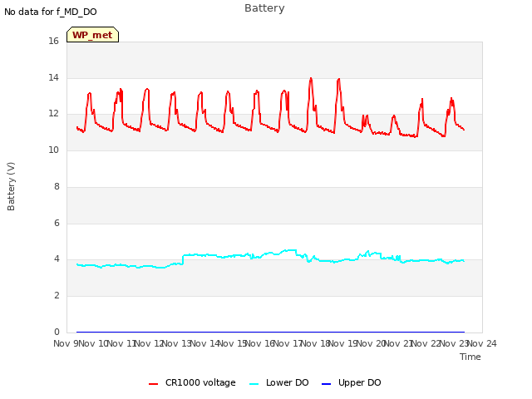Screen dimensions: 532x399
Task: Click the 'No data for f_MD_DO' message
Action: pyautogui.click(x=51, y=12)
